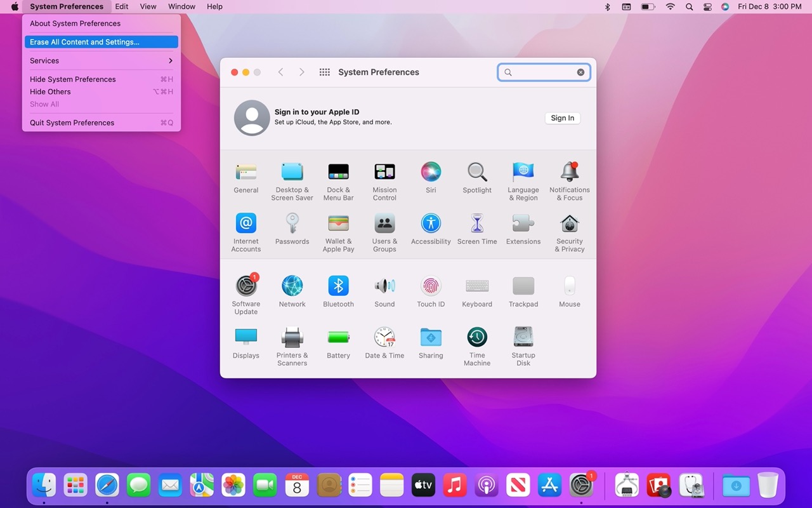Open the Passwords pane

click(292, 229)
